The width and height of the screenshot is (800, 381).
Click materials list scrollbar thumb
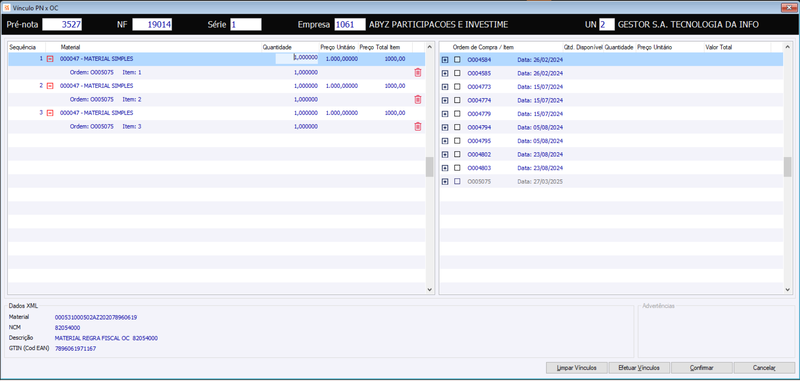point(430,167)
